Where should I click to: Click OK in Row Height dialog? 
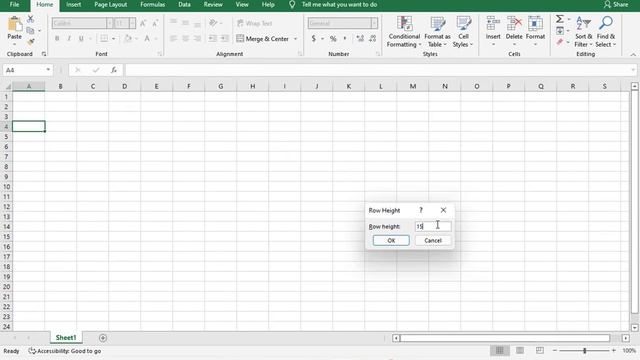(x=391, y=240)
